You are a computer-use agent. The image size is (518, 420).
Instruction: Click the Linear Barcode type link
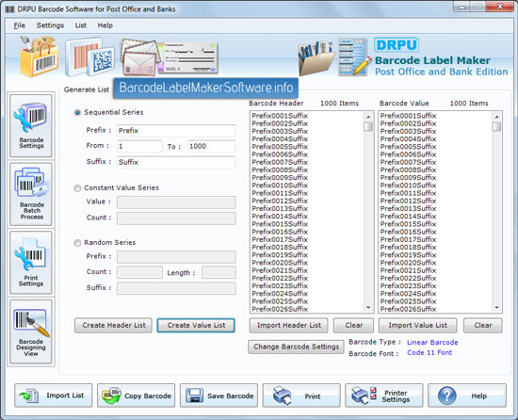click(432, 343)
